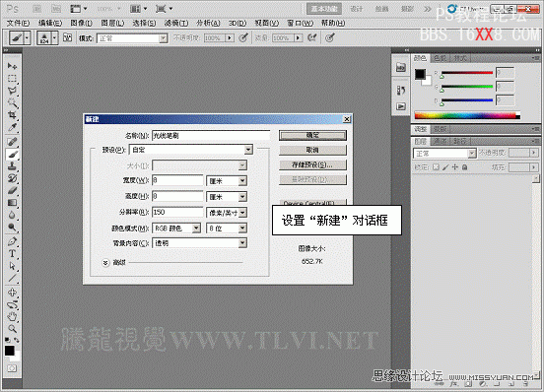Select the Crop tool

pos(12,115)
